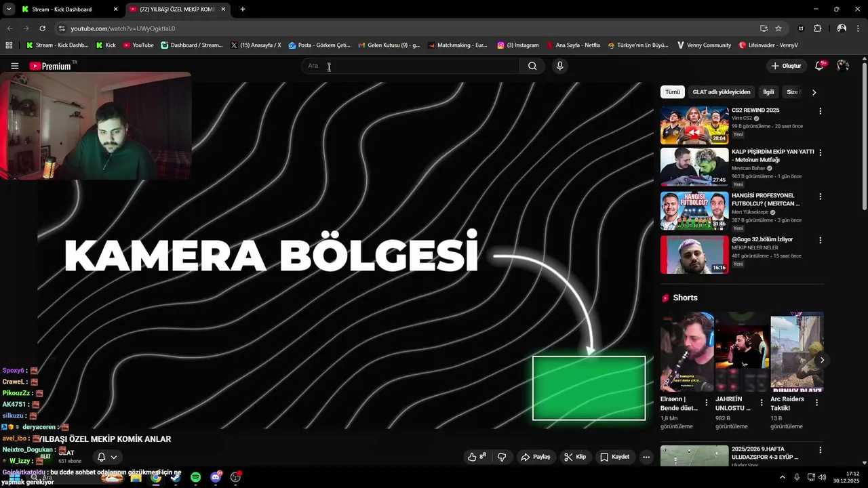This screenshot has width=868, height=488.
Task: Open Gelen Kutusu Gmail bookmark
Action: pyautogui.click(x=389, y=45)
